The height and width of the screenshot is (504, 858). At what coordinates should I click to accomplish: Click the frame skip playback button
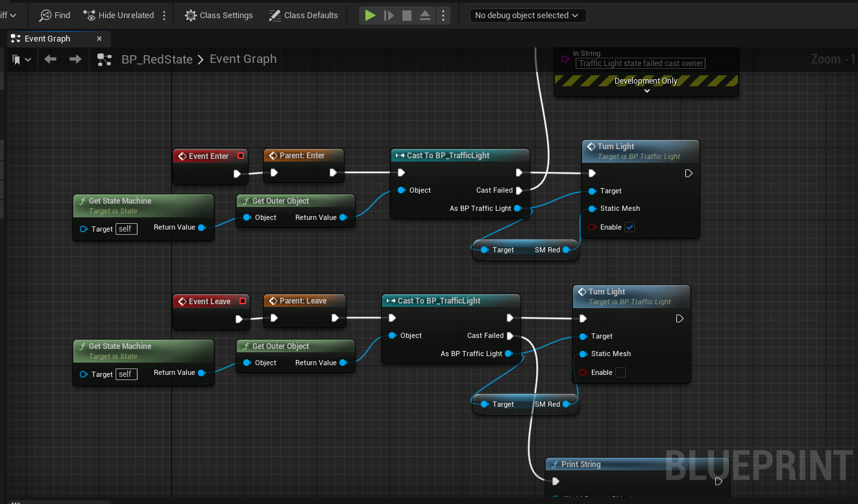point(389,15)
